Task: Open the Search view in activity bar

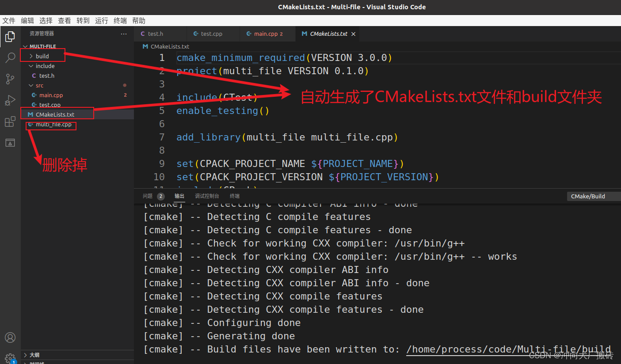Action: 10,58
